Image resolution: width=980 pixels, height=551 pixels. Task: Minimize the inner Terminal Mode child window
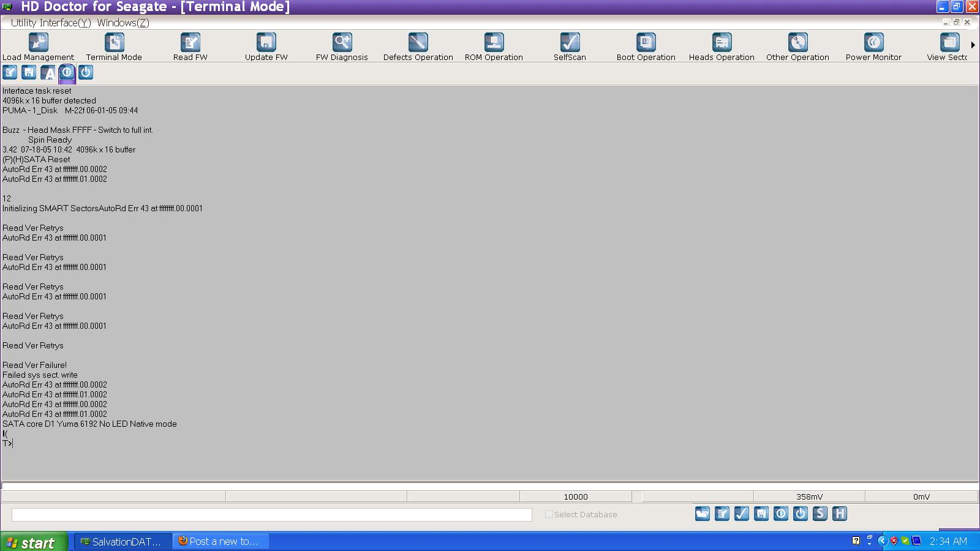click(946, 22)
